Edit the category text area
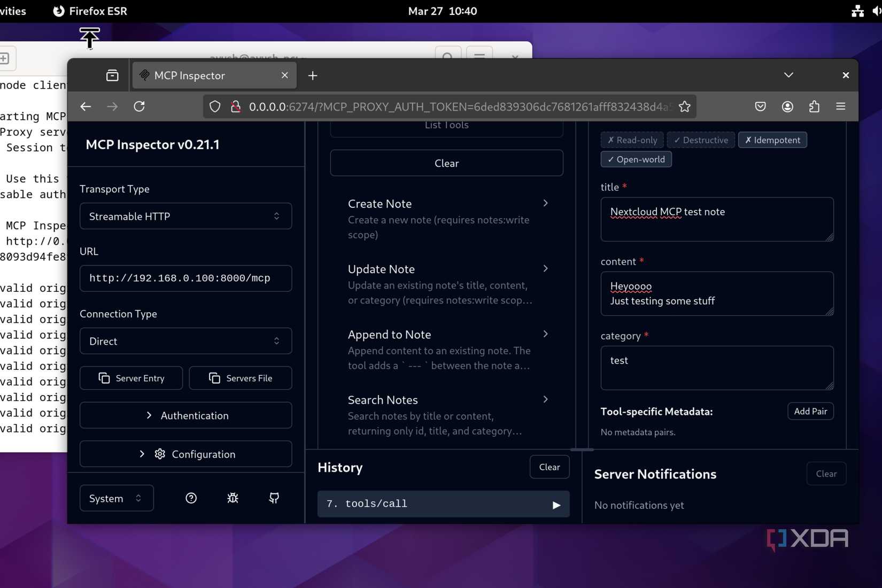 717,368
